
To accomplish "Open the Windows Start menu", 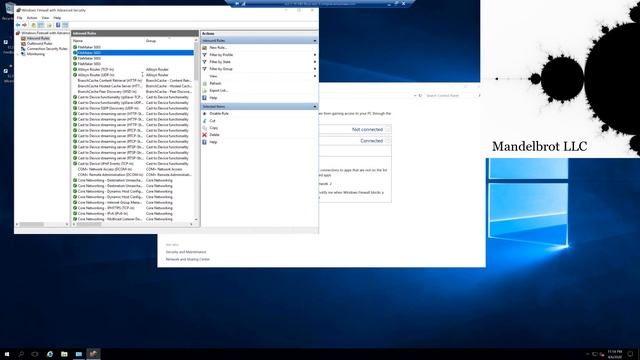I will coord(7,354).
